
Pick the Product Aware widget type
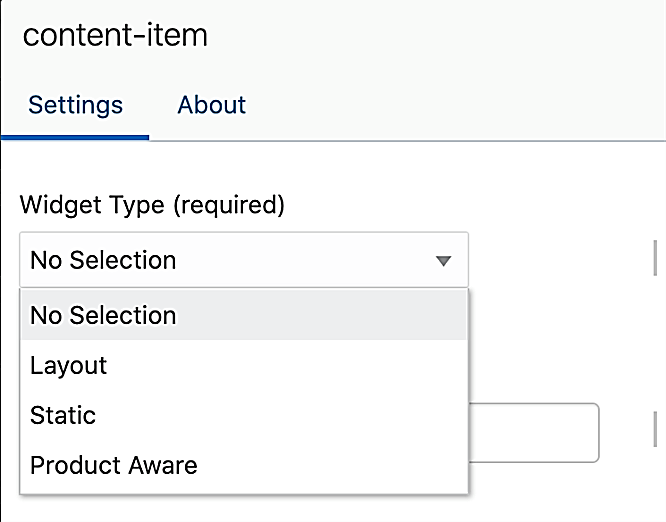coord(114,465)
